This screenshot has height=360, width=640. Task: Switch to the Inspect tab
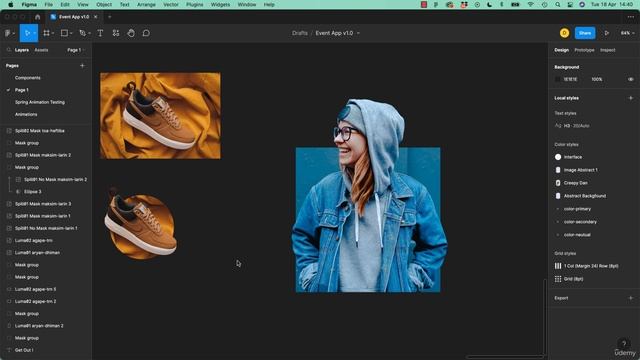(607, 50)
